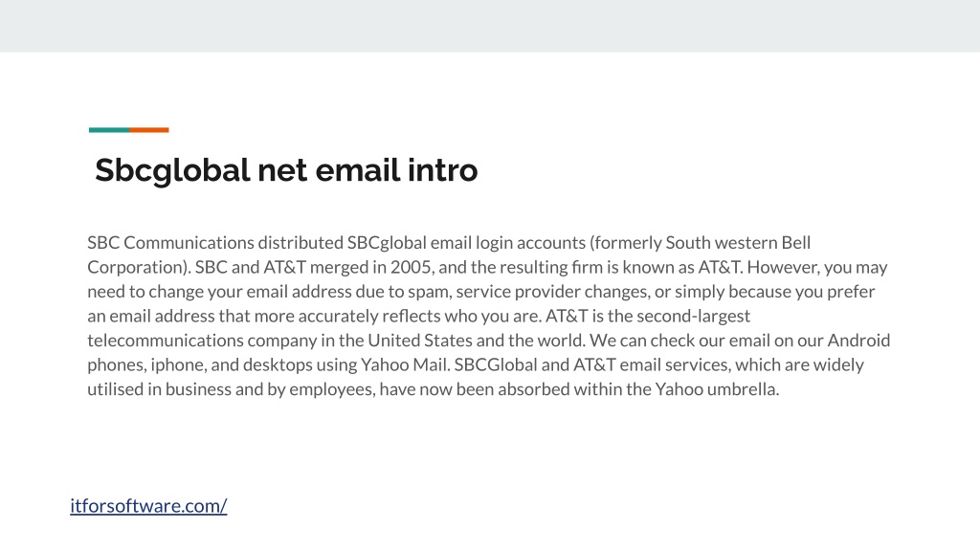Click 'South western Bell' in the first line
Viewport: 980px width, 551px height.
point(738,242)
